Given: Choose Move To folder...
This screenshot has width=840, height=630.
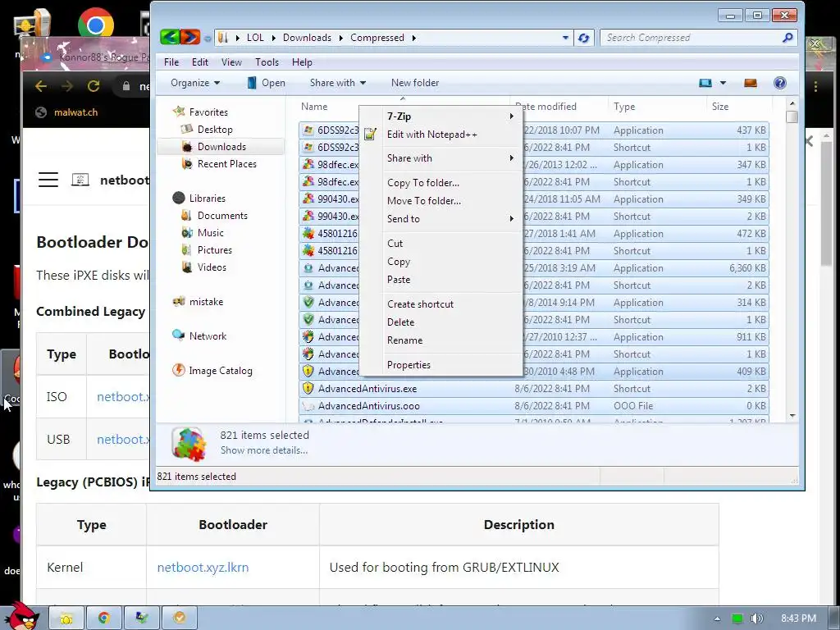Looking at the screenshot, I should [x=424, y=201].
